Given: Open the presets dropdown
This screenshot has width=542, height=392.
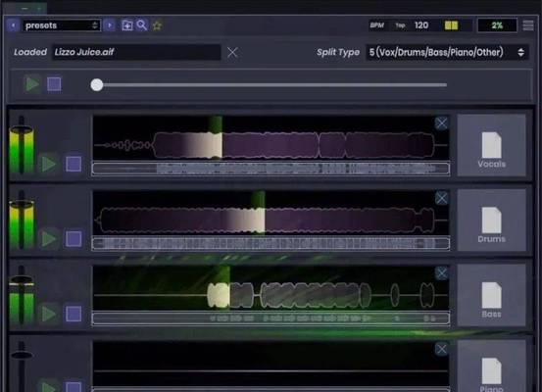Looking at the screenshot, I should 62,25.
